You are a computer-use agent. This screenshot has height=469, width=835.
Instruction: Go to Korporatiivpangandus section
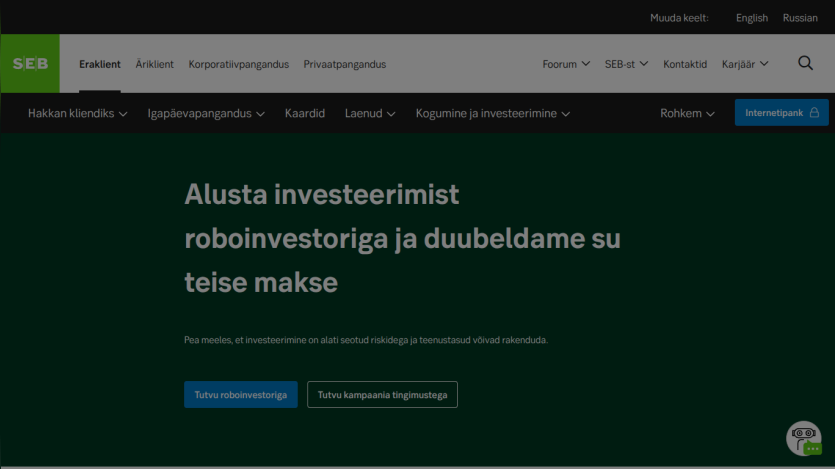click(239, 64)
